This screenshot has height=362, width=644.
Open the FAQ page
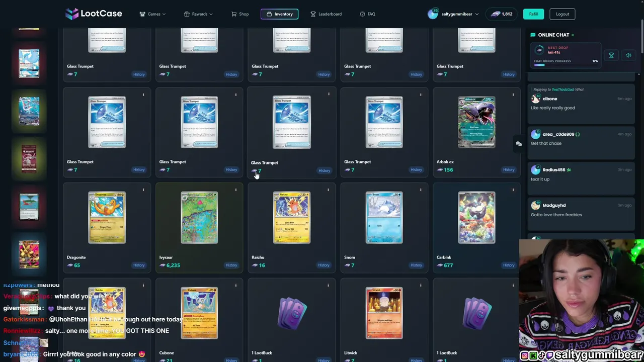click(368, 14)
